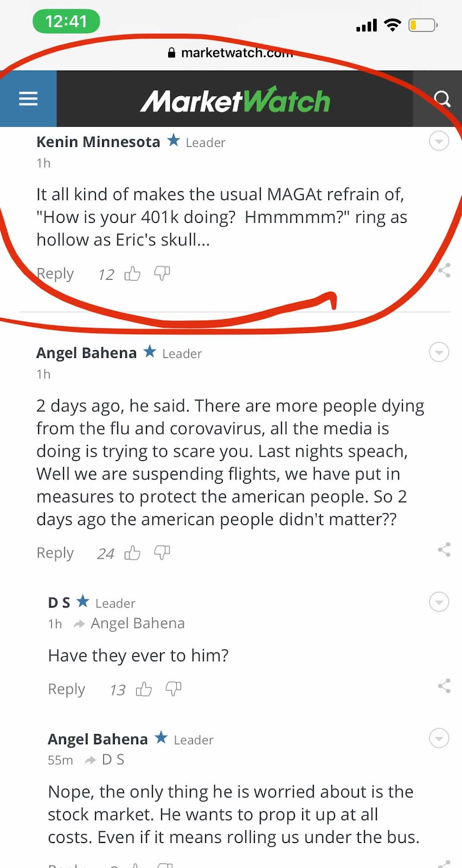Dislike D S's reply with thumbs down
The image size is (462, 868).
[x=174, y=689]
